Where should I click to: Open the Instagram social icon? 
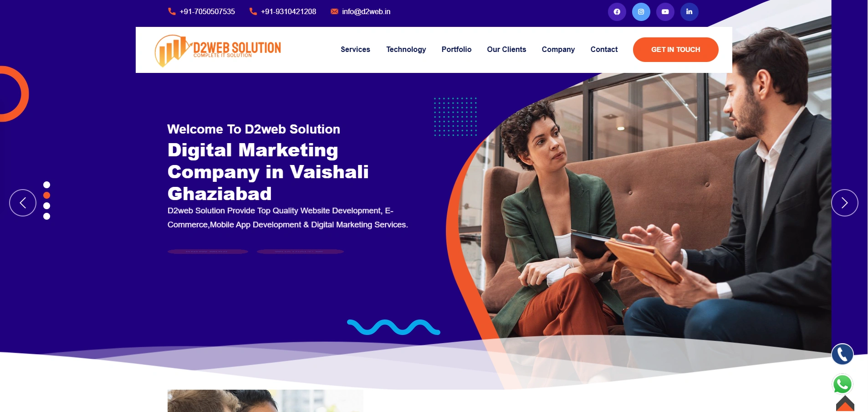(641, 12)
